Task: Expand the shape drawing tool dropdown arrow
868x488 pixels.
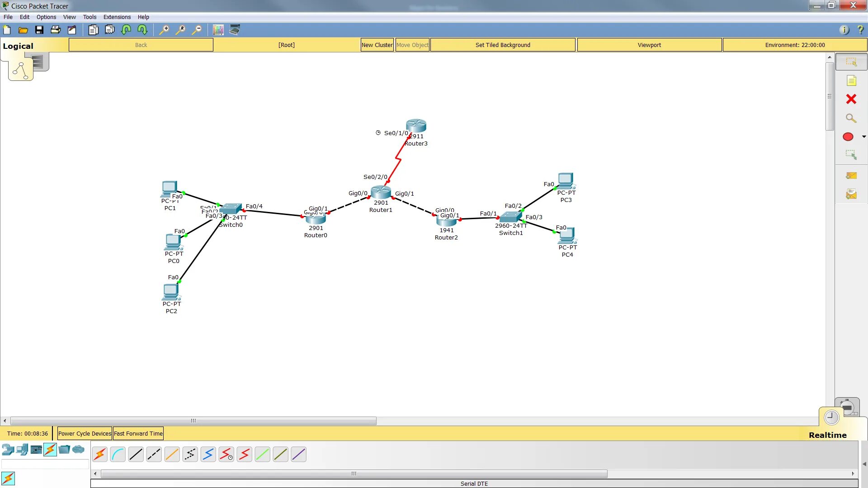Action: pos(863,136)
